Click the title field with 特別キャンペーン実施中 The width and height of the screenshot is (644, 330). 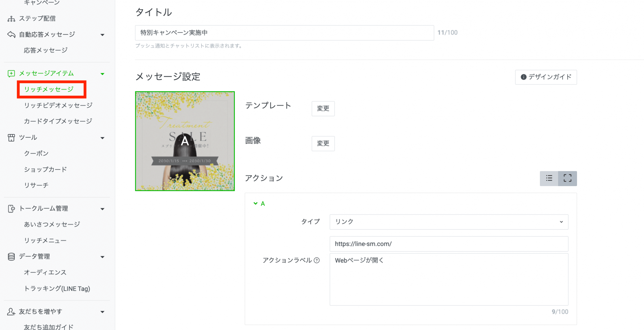point(284,32)
